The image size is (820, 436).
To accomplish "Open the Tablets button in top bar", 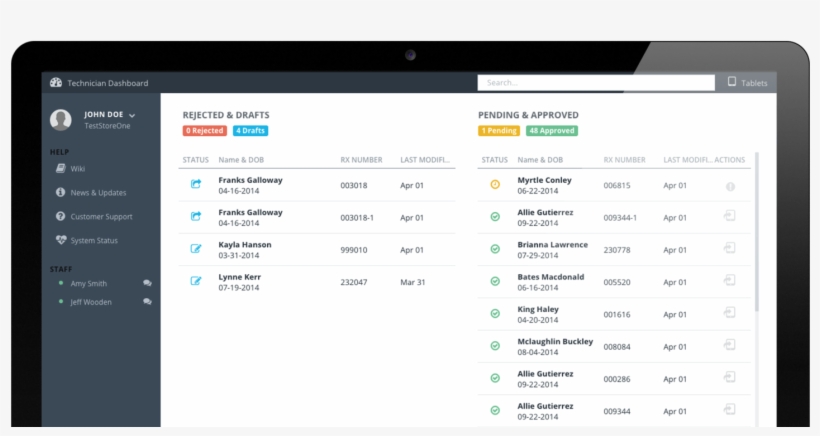I will pyautogui.click(x=747, y=83).
